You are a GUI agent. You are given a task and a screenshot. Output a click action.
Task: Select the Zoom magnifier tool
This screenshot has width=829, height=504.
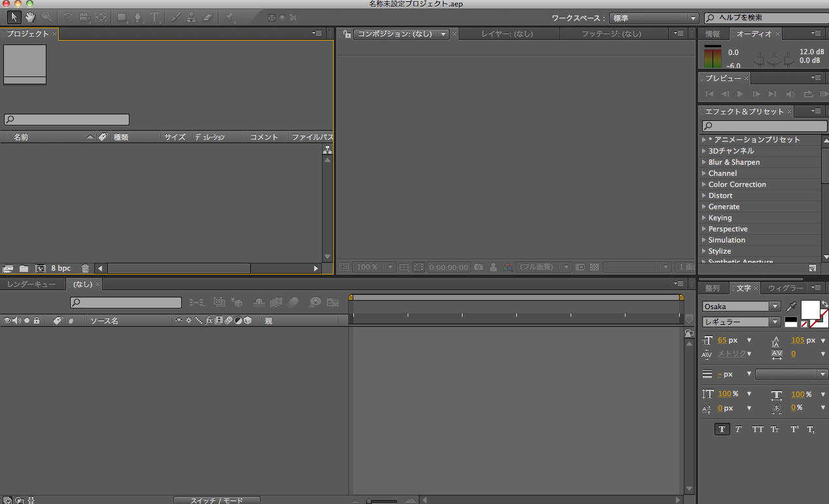(46, 17)
